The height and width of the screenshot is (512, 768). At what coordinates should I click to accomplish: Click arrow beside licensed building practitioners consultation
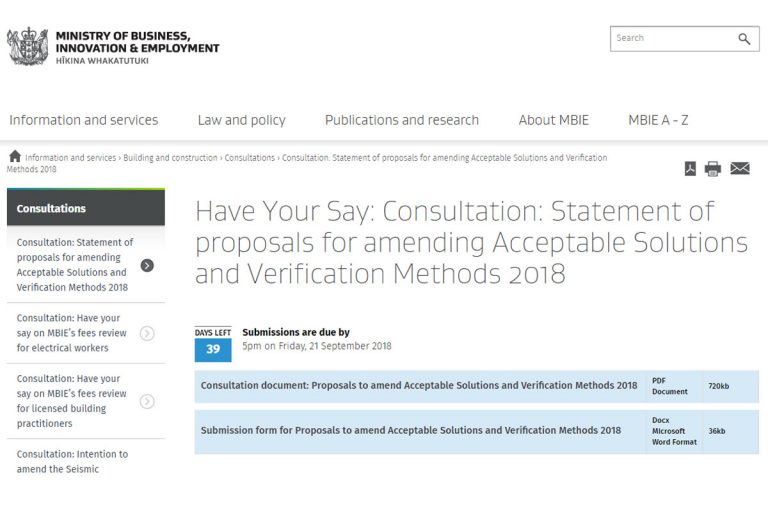(147, 401)
